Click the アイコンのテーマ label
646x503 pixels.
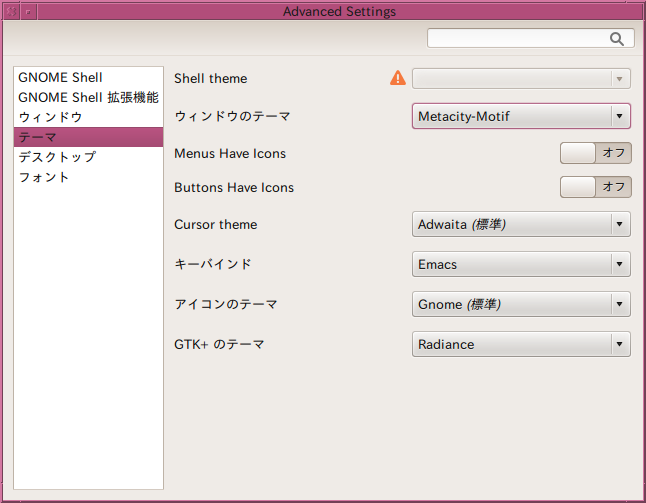226,304
